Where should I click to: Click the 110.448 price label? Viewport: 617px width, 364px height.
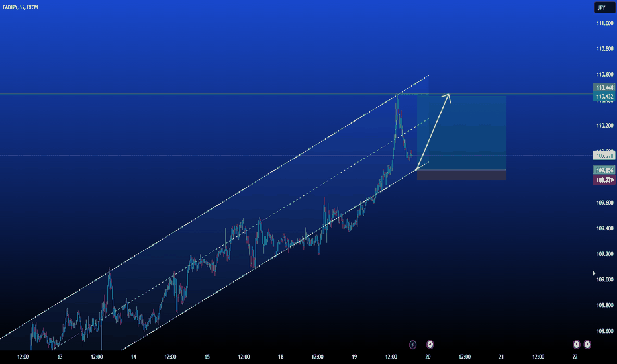604,88
